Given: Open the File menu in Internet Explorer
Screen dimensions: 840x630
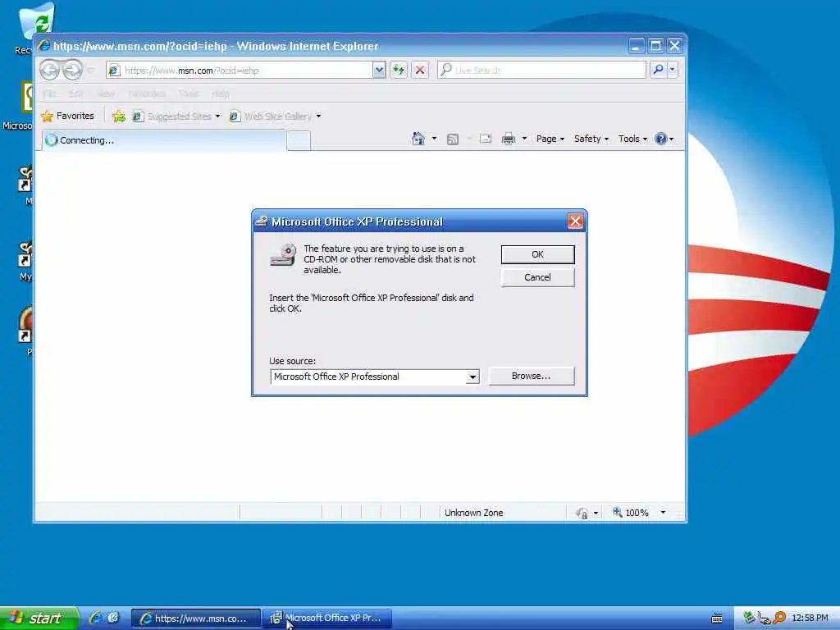Looking at the screenshot, I should click(x=50, y=94).
